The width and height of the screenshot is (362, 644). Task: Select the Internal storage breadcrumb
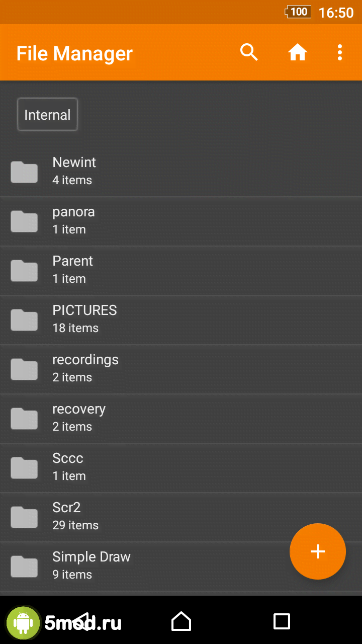[x=47, y=115]
